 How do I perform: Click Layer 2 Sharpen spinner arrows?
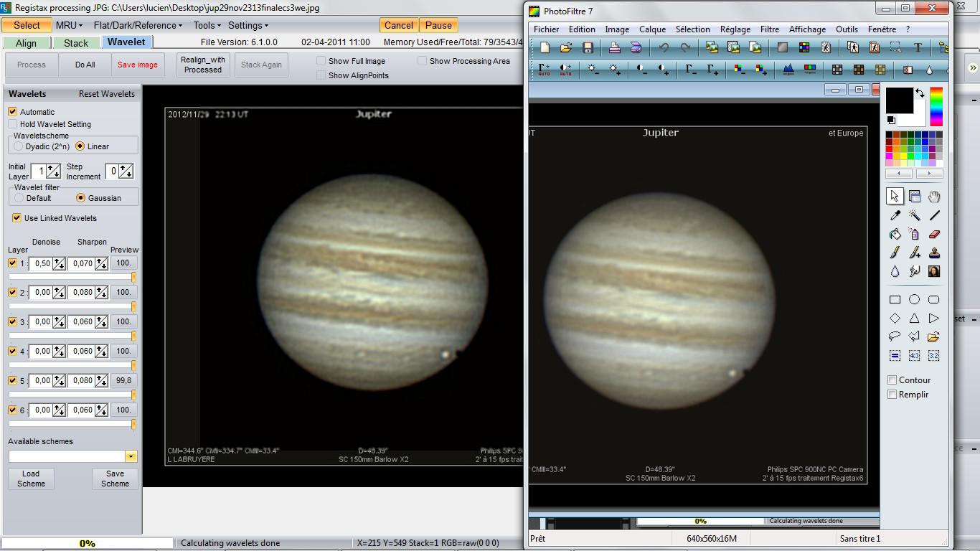pyautogui.click(x=101, y=293)
